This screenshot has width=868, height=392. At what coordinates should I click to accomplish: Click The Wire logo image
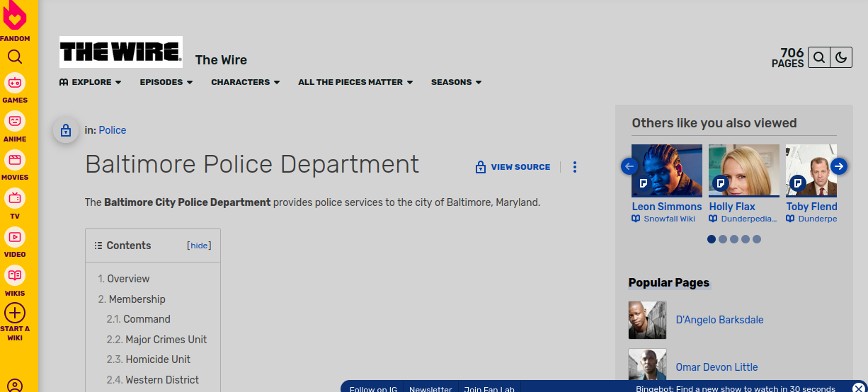[x=121, y=52]
